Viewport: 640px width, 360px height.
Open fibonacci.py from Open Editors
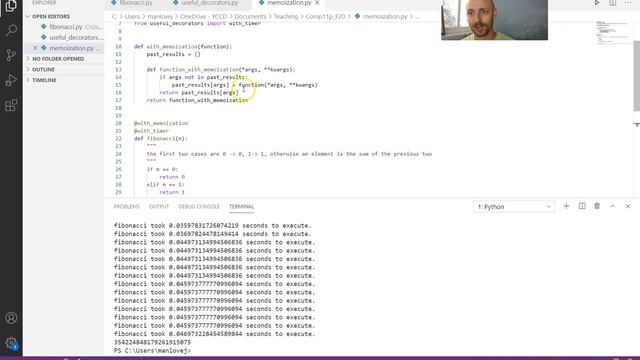pos(63,27)
